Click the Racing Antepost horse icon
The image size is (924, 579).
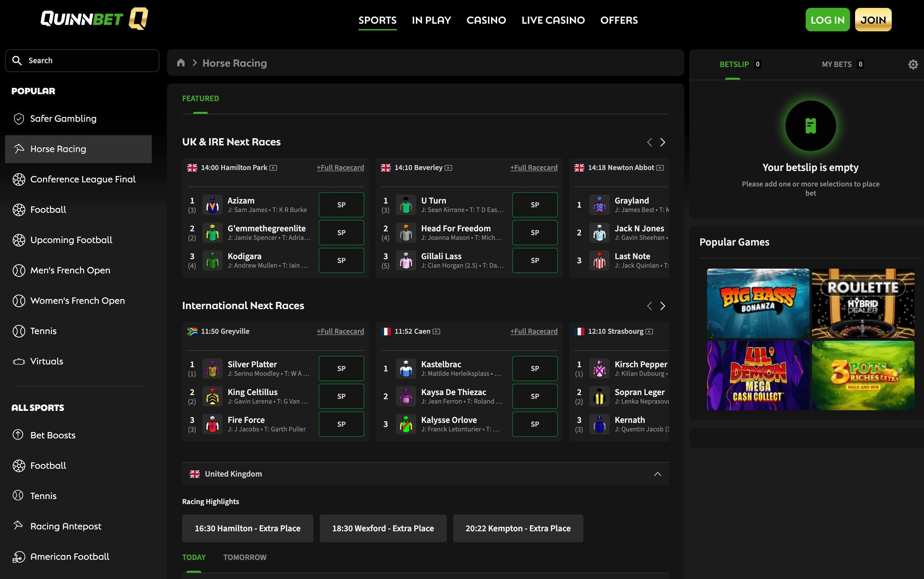click(x=18, y=525)
